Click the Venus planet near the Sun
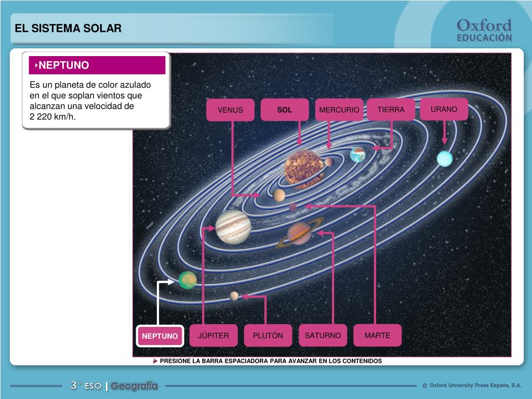Screen dimensions: 532x399 [x=279, y=195]
